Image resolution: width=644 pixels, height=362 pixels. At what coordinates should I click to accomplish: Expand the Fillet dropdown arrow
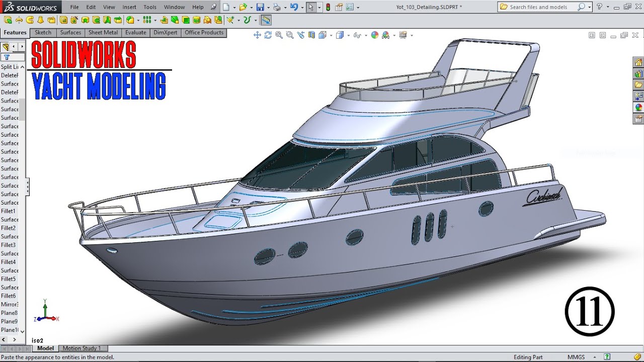(138, 21)
